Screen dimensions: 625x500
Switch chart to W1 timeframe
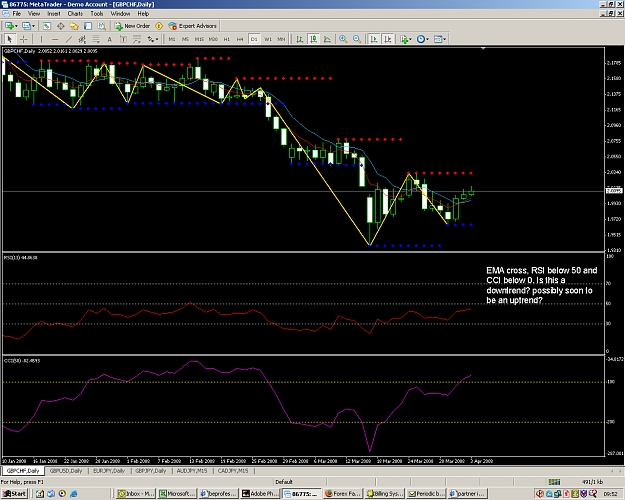pyautogui.click(x=268, y=39)
